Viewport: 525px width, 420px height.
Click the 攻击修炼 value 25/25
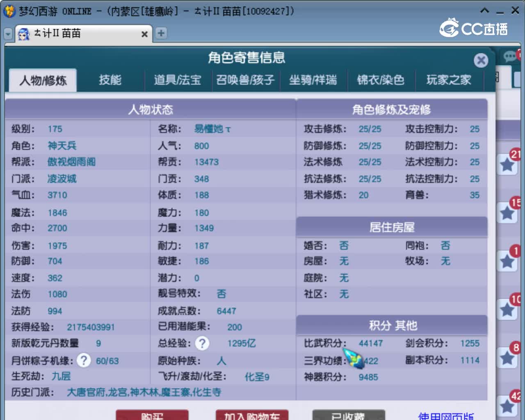(x=370, y=129)
